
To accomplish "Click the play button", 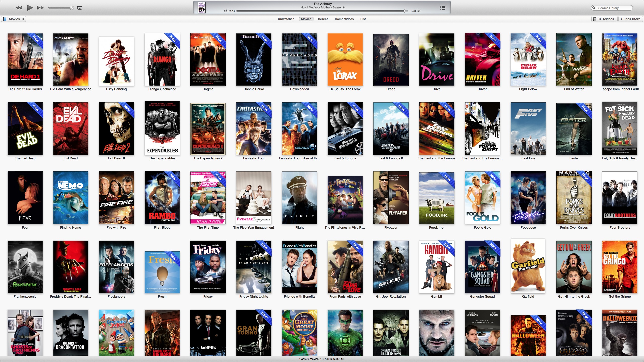I will (30, 8).
